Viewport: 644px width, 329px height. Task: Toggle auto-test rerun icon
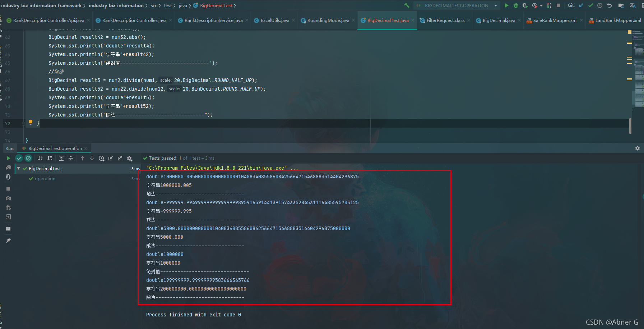[x=8, y=177]
